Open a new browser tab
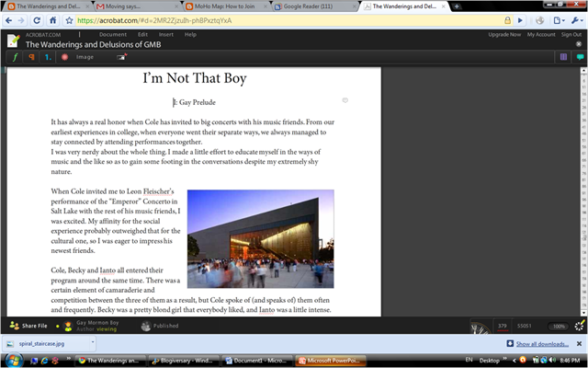Image resolution: width=588 pixels, height=368 pixels. (457, 6)
